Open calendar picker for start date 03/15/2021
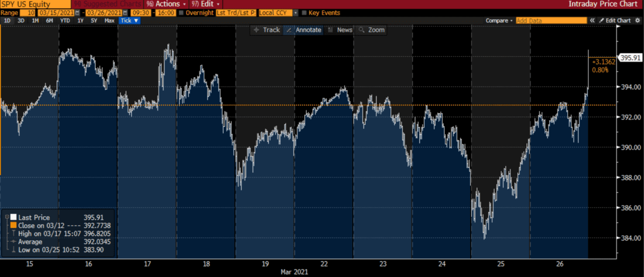The height and width of the screenshot is (277, 644). pos(77,12)
